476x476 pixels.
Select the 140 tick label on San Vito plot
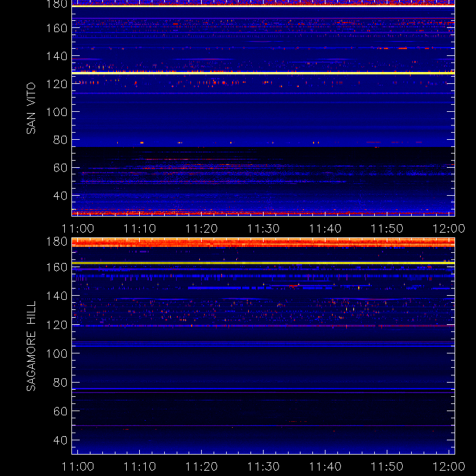click(x=57, y=56)
